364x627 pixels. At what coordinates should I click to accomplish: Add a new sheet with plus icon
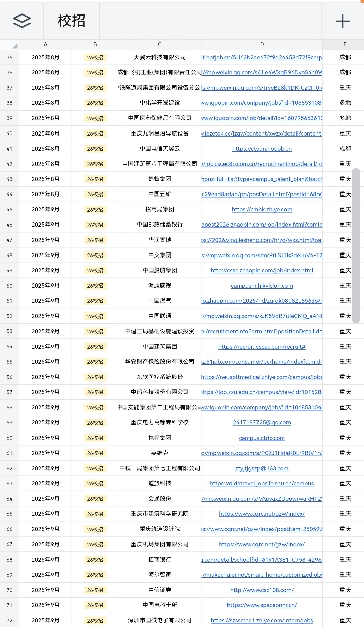(x=343, y=21)
